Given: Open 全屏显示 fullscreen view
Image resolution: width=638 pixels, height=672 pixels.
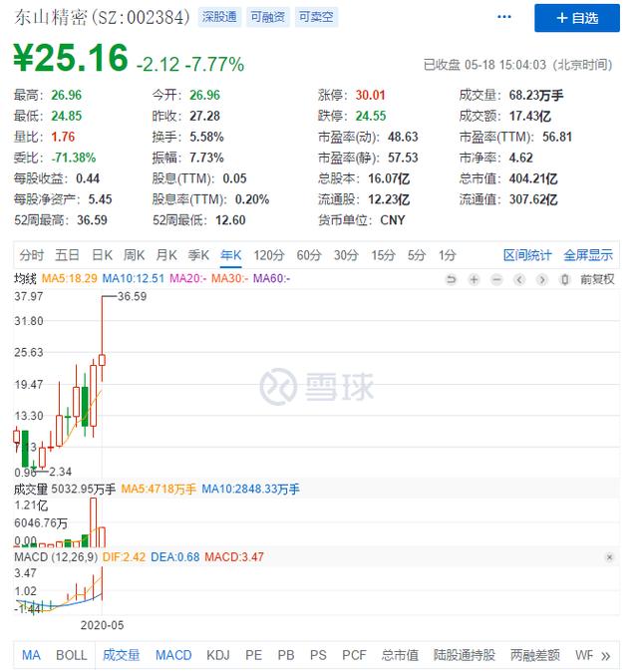Looking at the screenshot, I should click(588, 255).
